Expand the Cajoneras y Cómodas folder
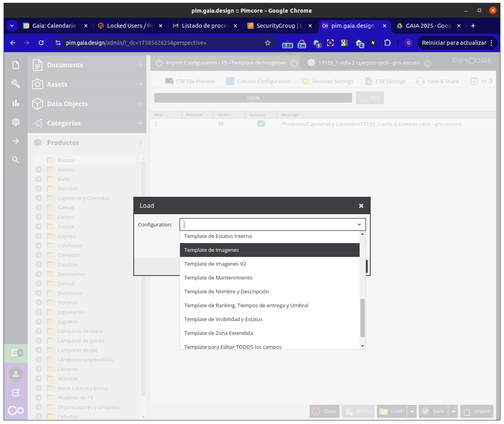This screenshot has width=504, height=424. point(39,198)
